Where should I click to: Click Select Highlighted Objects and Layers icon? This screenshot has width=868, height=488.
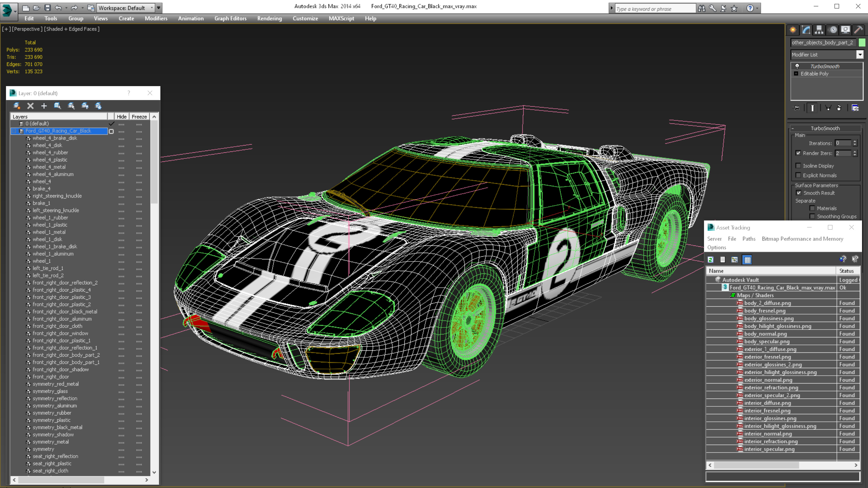click(x=57, y=106)
